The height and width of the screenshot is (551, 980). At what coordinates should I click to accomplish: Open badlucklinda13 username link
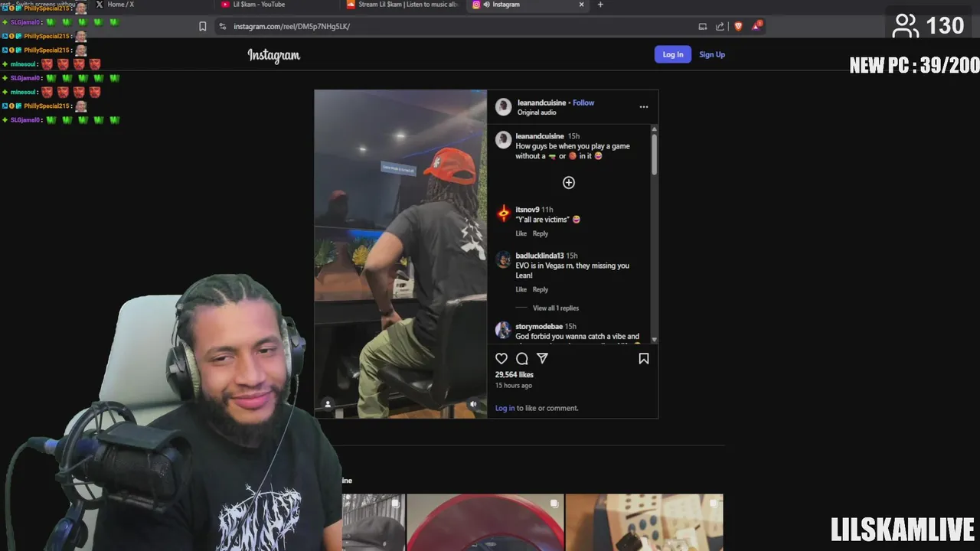[540, 256]
